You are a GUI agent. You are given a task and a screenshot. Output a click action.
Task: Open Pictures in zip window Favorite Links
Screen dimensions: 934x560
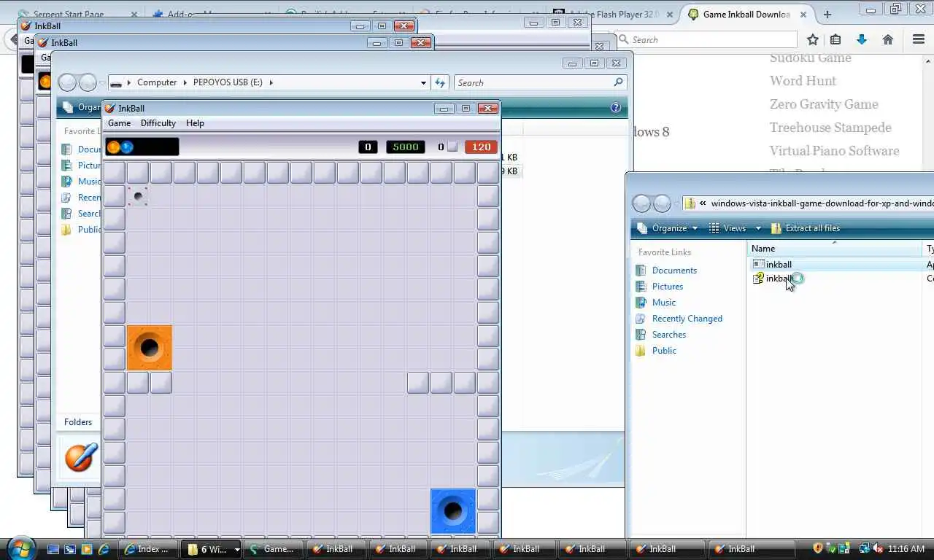[667, 287]
